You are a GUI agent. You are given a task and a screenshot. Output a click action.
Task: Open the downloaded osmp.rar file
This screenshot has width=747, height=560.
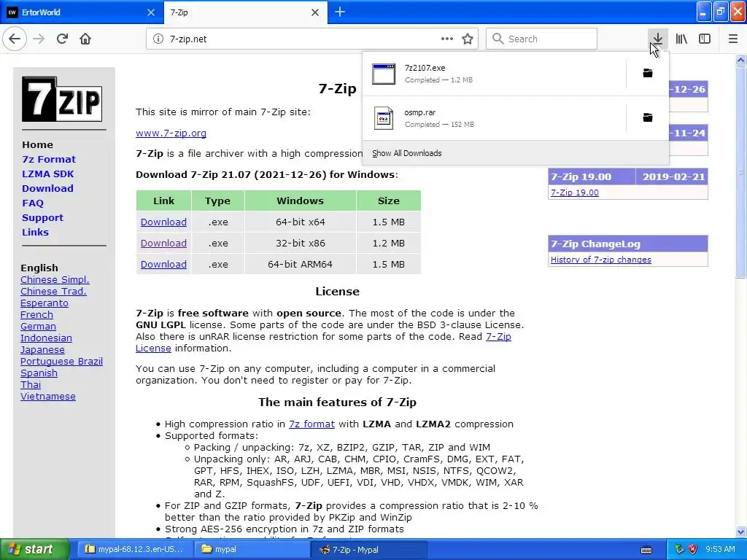coord(494,118)
